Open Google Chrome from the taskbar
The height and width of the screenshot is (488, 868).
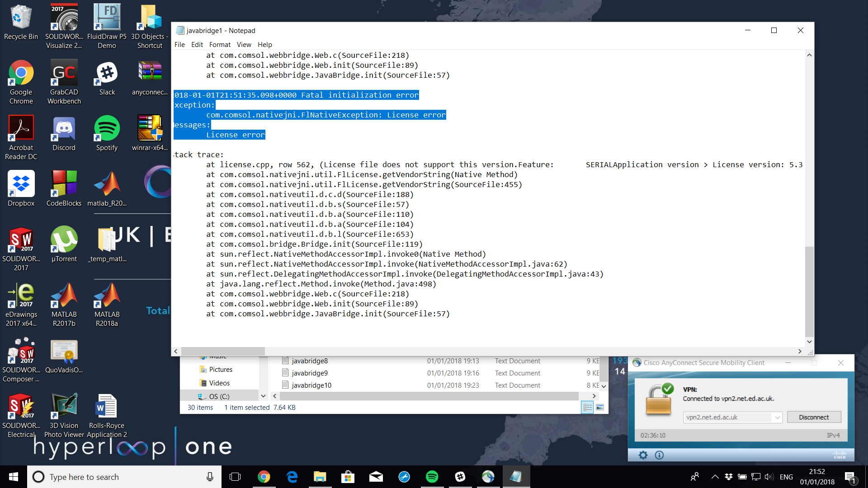[264, 477]
